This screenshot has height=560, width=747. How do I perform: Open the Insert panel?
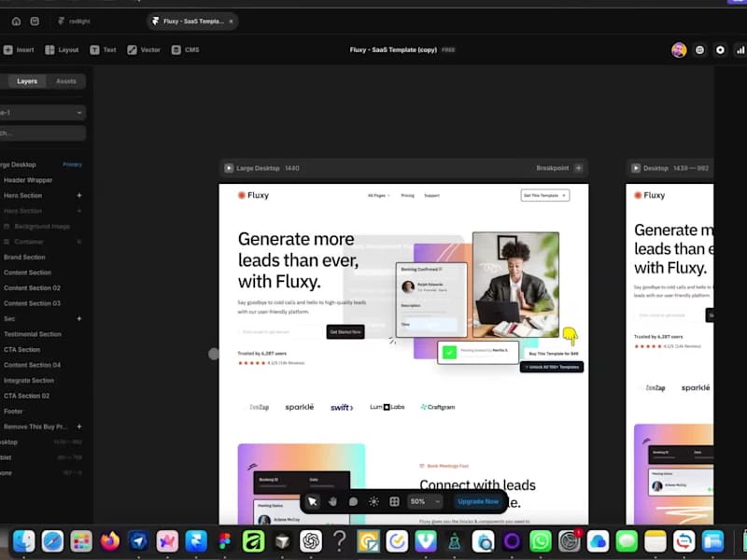pyautogui.click(x=19, y=50)
